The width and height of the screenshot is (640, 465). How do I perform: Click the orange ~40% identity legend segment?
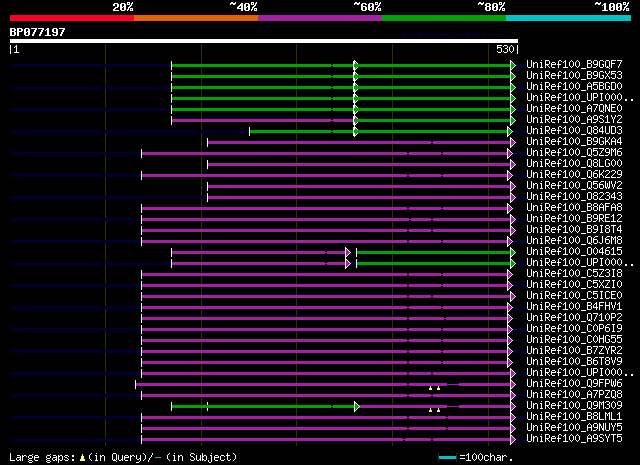coord(196,18)
